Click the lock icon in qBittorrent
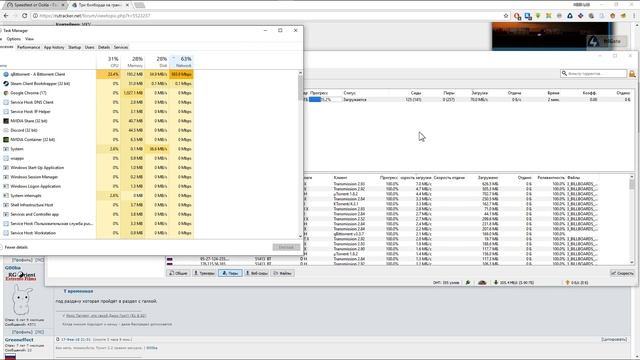This screenshot has width=640, height=360. coord(632,73)
